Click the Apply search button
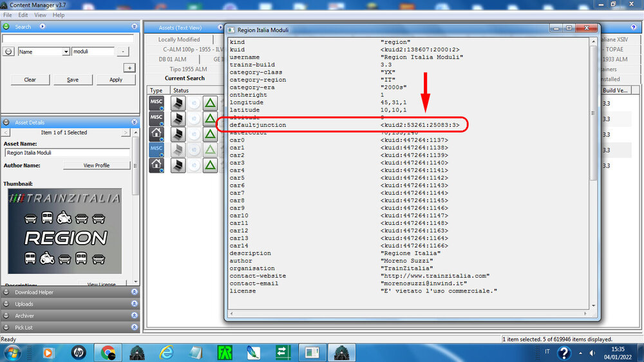The image size is (644, 362). click(116, 80)
